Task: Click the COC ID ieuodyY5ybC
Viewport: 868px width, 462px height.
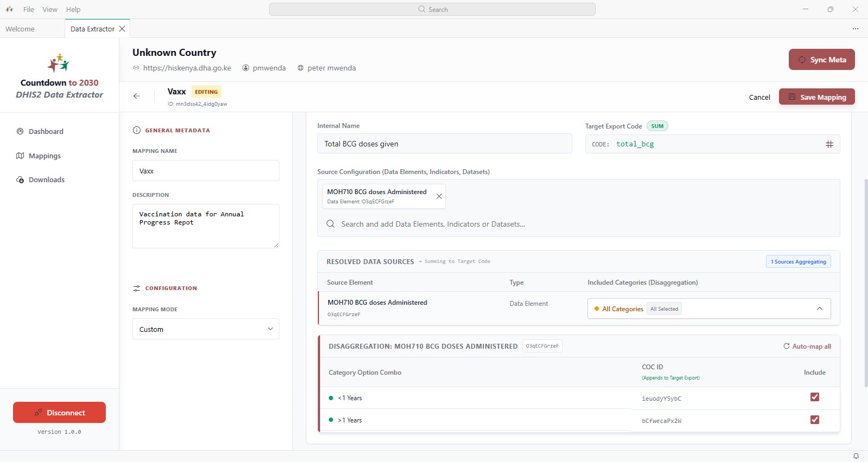Action: pos(661,399)
